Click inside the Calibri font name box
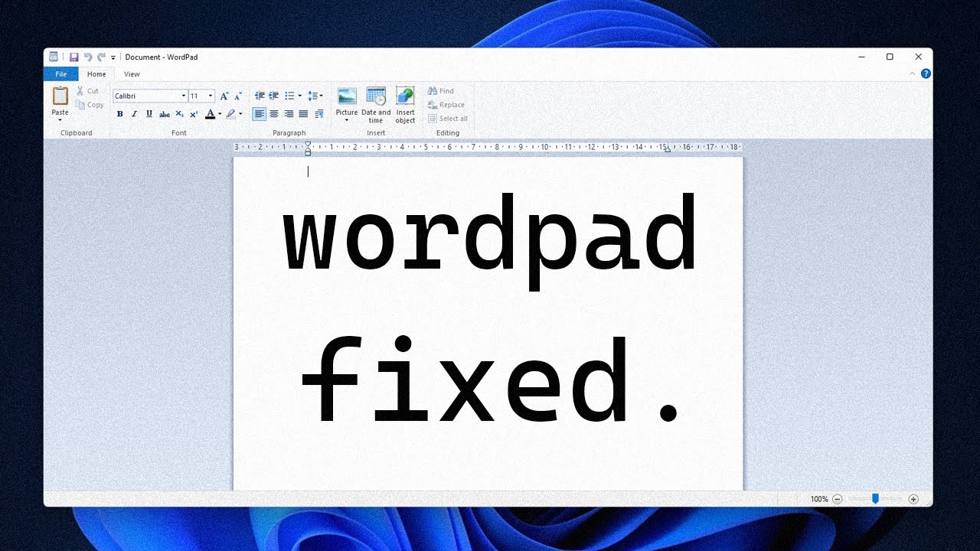This screenshot has width=980, height=551. [146, 96]
